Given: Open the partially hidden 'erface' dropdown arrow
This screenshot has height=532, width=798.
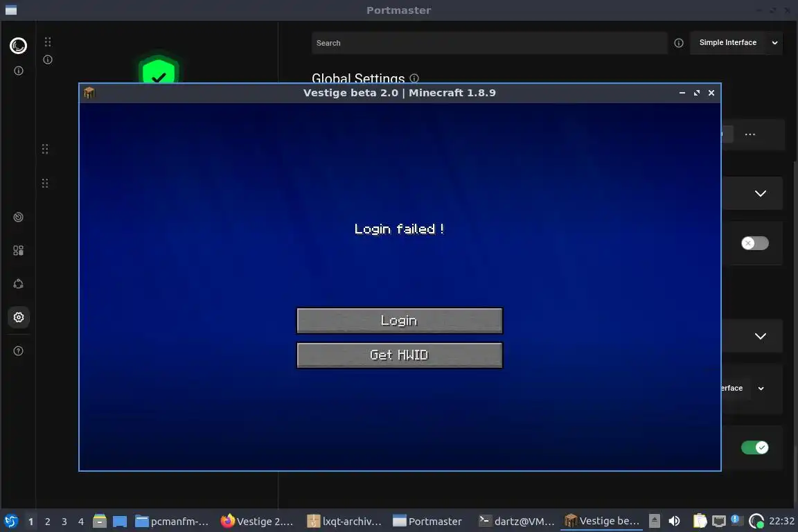Looking at the screenshot, I should tap(761, 389).
